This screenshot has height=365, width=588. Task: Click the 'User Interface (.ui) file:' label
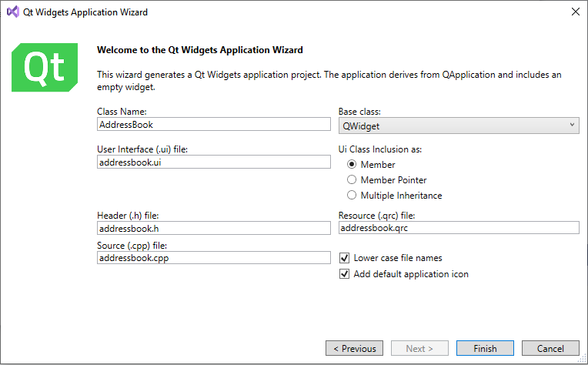coord(142,149)
